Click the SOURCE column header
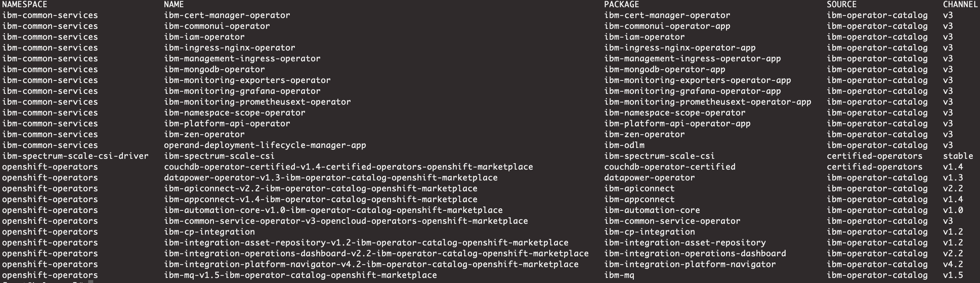Image resolution: width=980 pixels, height=283 pixels. tap(841, 5)
